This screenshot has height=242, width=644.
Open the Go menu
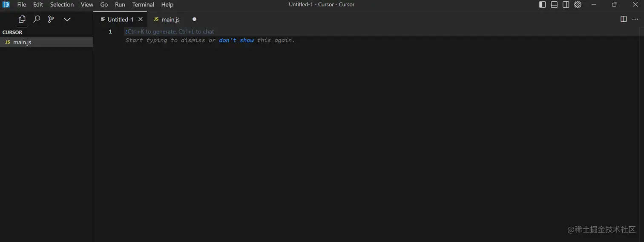[104, 5]
